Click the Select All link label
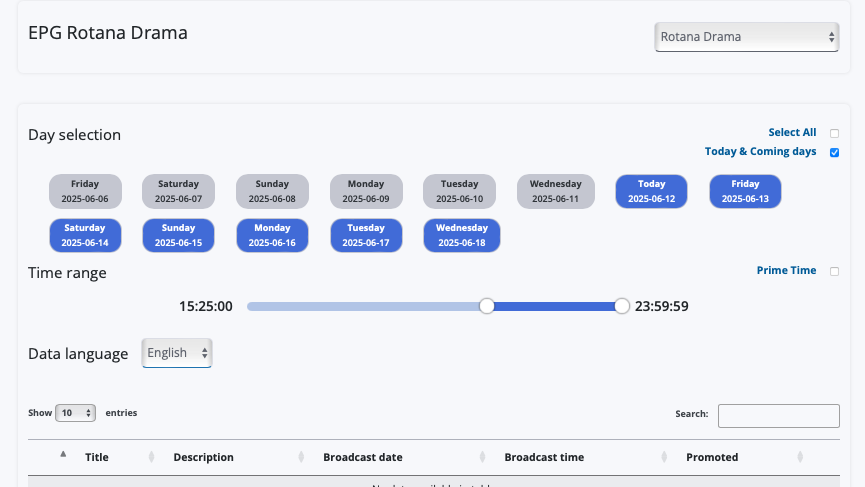 [792, 132]
